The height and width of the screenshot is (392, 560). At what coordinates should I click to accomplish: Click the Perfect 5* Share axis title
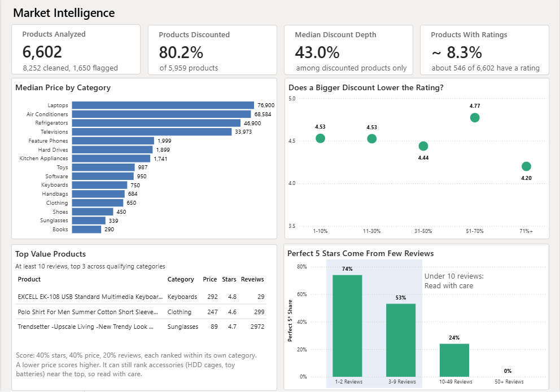coord(290,321)
